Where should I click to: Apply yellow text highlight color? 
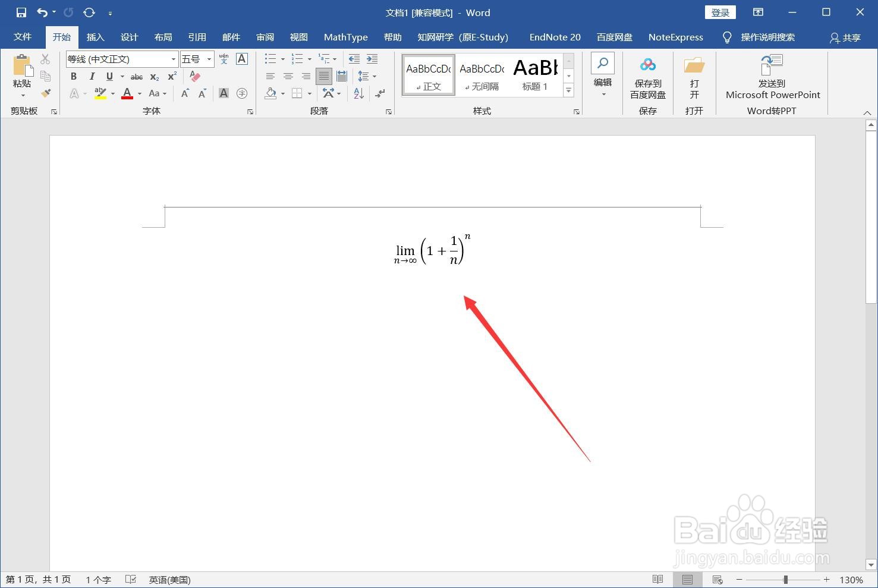click(x=100, y=93)
